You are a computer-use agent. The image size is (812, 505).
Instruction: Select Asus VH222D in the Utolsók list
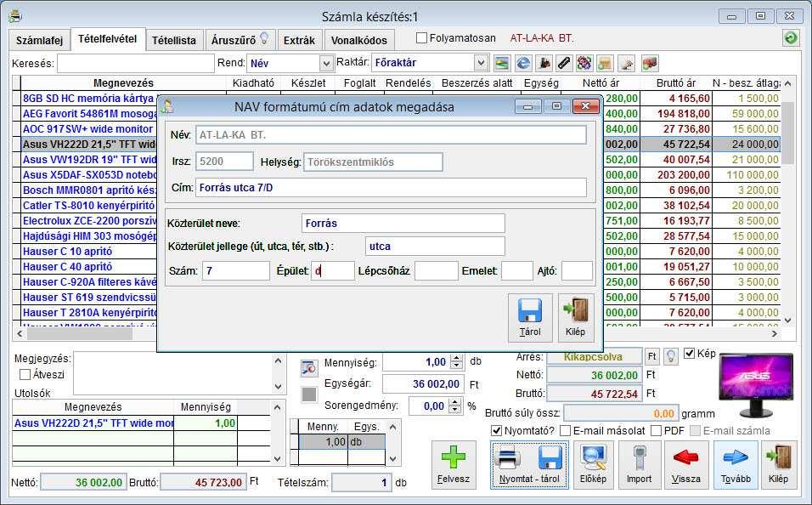(93, 423)
